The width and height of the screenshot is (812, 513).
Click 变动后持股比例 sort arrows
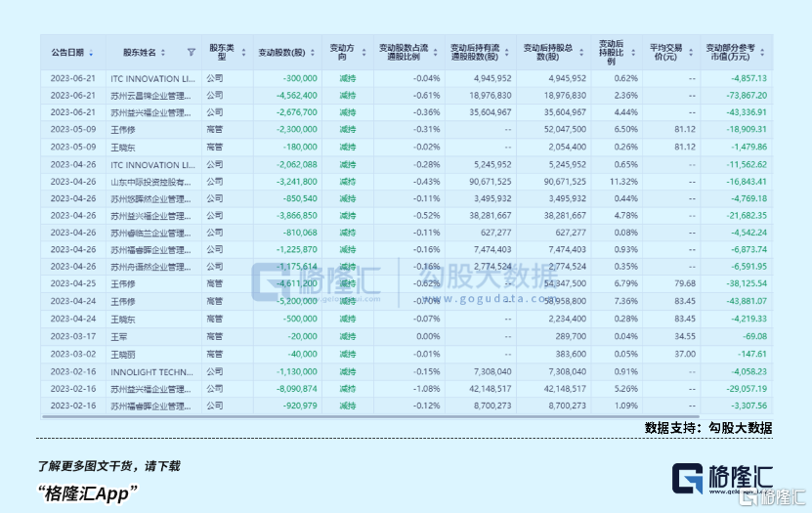[633, 53]
